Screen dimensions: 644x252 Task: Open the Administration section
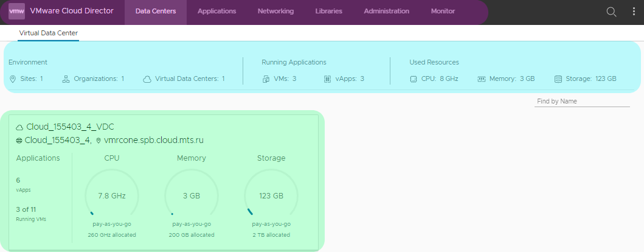coord(386,12)
